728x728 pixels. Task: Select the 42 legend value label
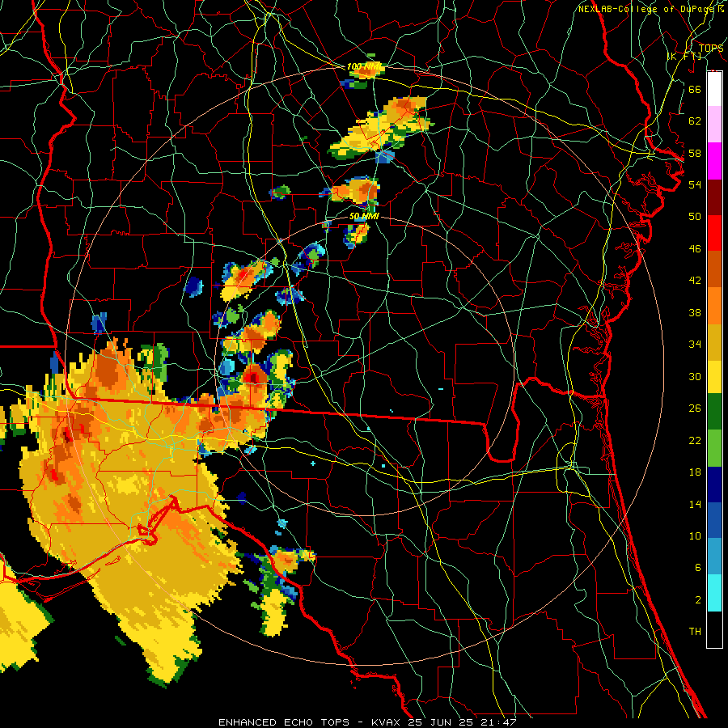[x=695, y=281]
